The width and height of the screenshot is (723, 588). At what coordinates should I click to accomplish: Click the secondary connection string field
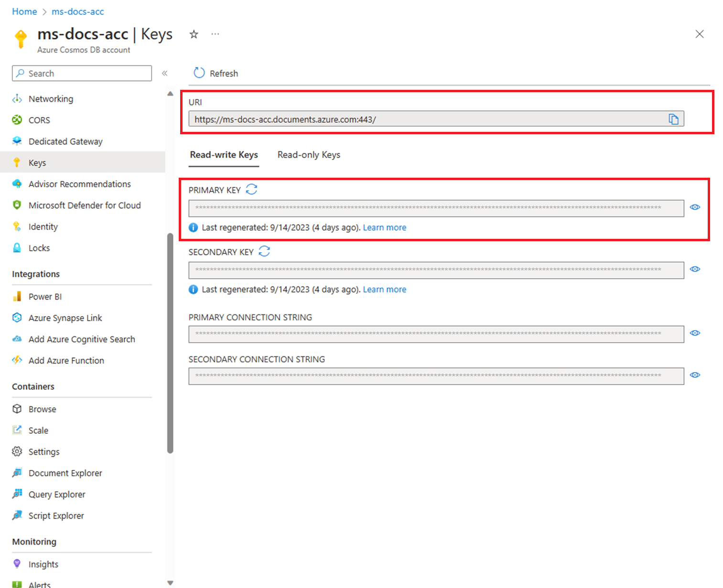436,376
